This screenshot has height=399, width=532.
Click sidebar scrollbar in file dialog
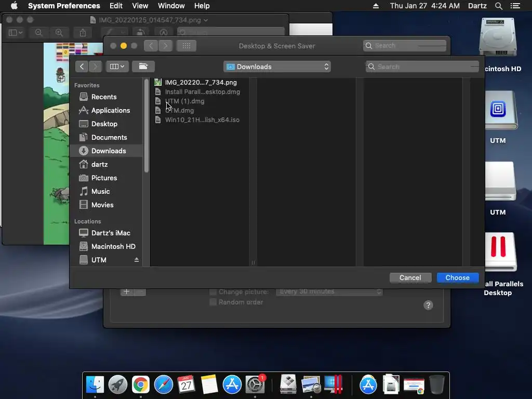[146, 126]
